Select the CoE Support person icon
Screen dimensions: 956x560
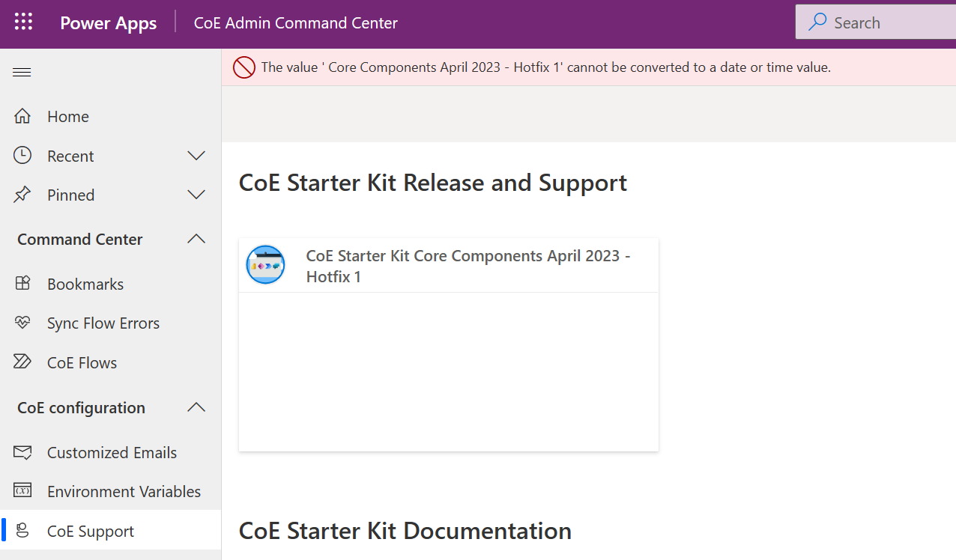tap(22, 530)
